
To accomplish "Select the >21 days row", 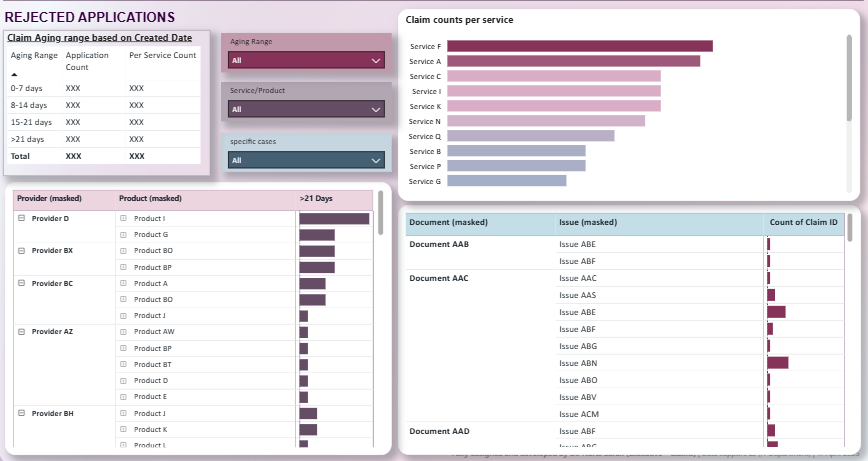I will [105, 139].
